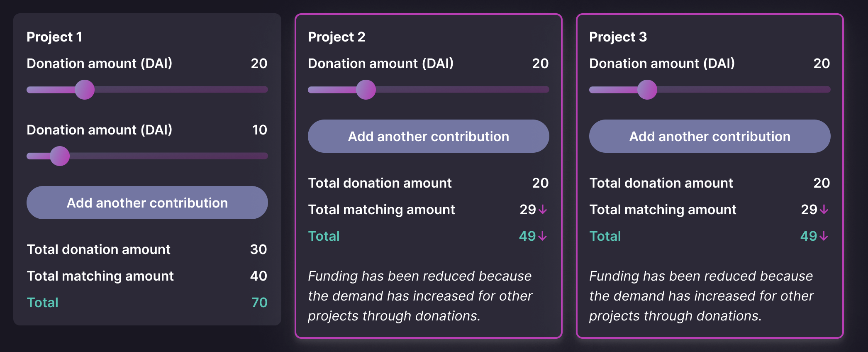This screenshot has width=868, height=352.
Task: Click the first donation slider handle in Project 1
Action: coord(85,89)
